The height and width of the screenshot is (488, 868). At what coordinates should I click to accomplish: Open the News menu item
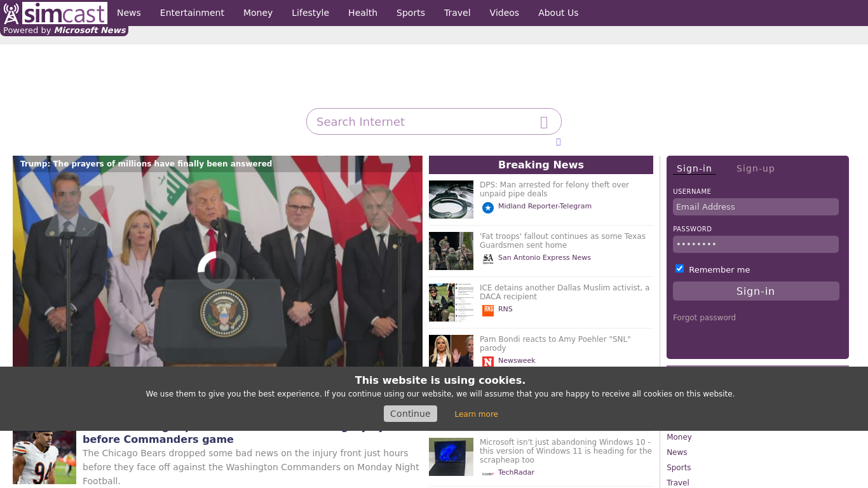(128, 13)
